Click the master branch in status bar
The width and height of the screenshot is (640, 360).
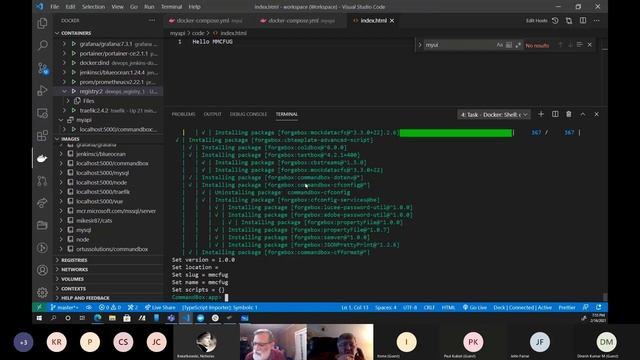64,307
